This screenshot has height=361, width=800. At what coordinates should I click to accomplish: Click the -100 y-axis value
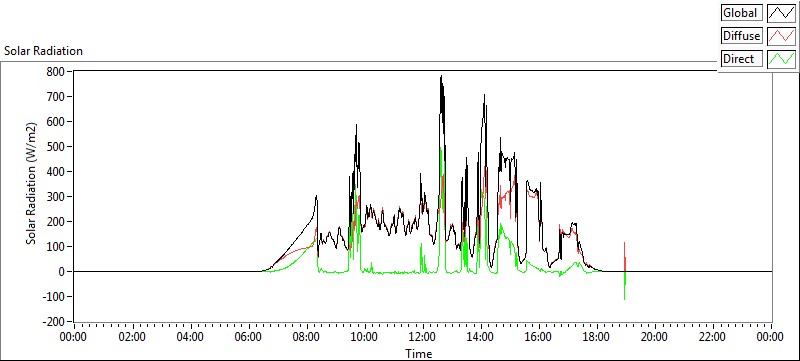pos(55,296)
